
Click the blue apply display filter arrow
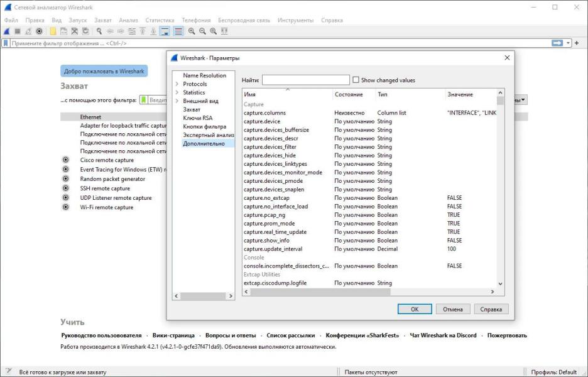(557, 43)
